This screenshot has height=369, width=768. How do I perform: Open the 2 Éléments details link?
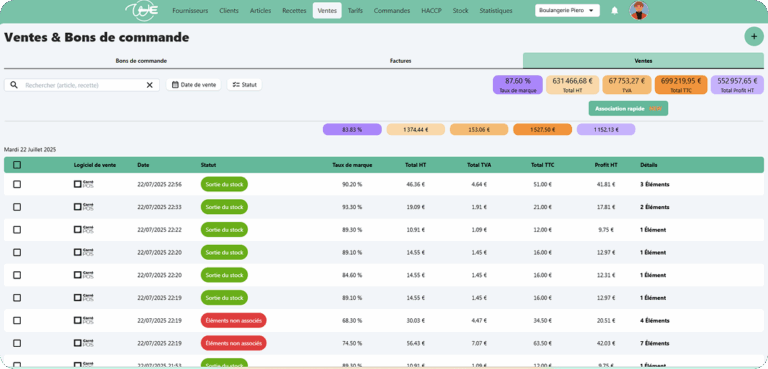[x=655, y=207]
